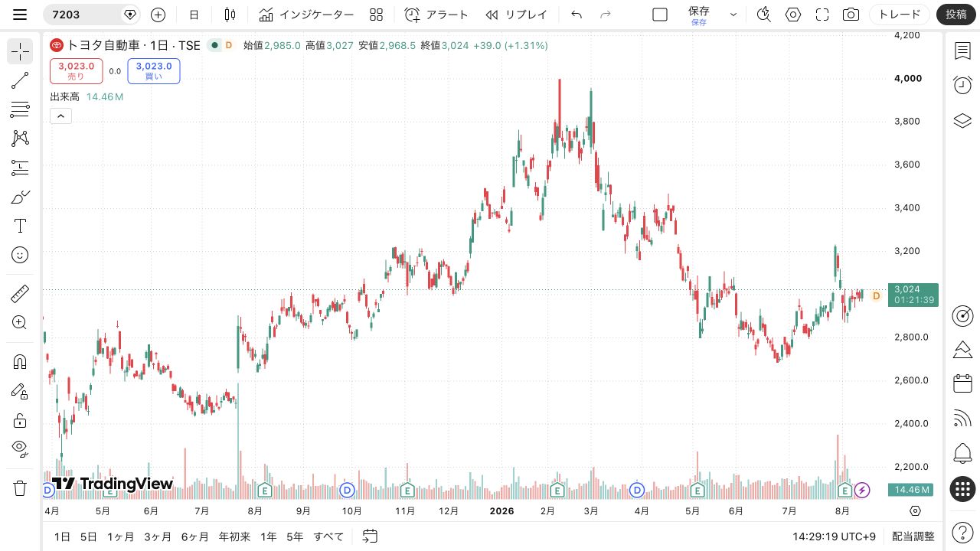Toggle 配当調整 dividend adjustment

[x=913, y=536]
